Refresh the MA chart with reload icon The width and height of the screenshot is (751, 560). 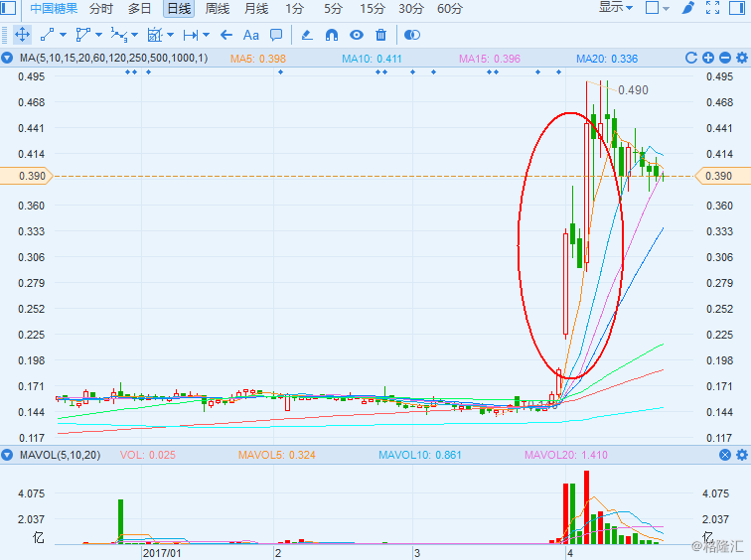(x=690, y=58)
